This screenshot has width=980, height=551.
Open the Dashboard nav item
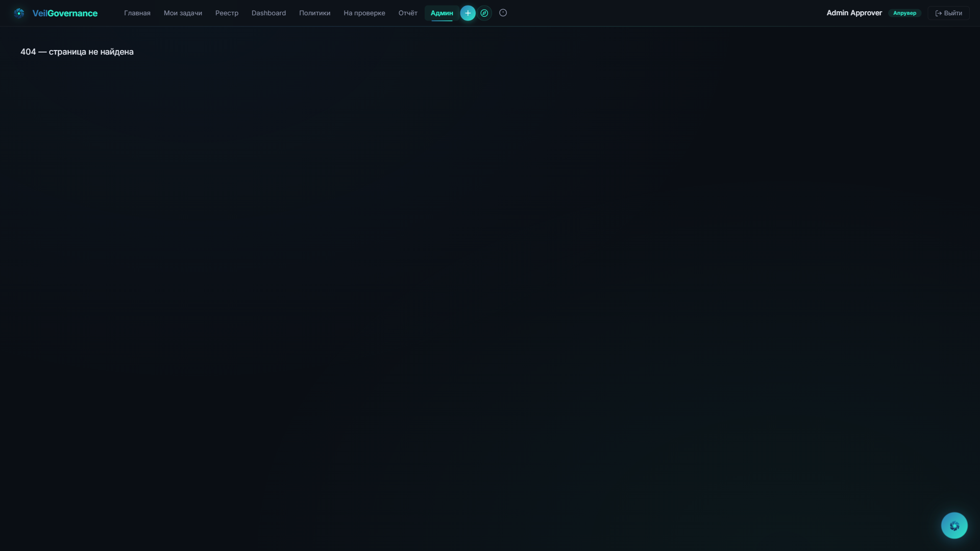click(x=268, y=13)
